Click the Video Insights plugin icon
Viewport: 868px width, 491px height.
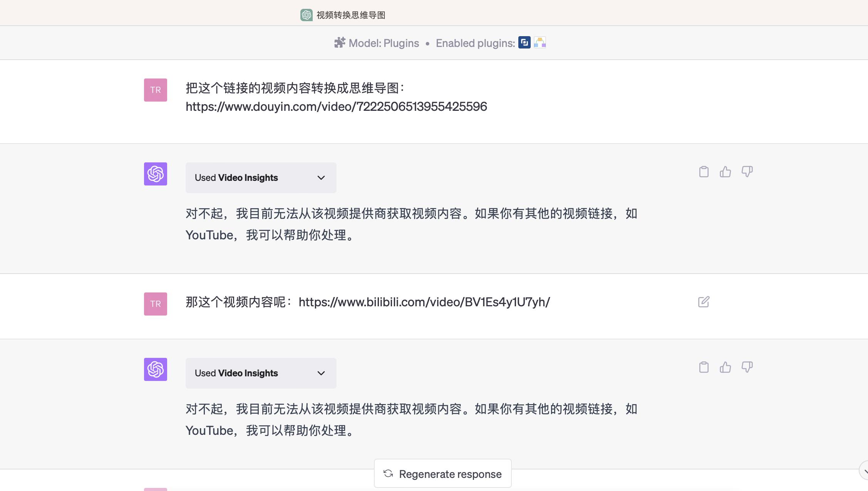click(524, 43)
